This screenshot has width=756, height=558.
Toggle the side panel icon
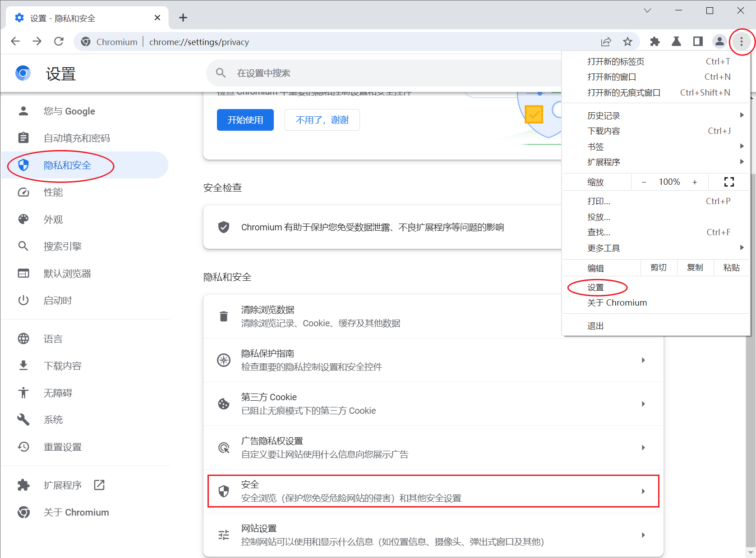click(x=698, y=42)
